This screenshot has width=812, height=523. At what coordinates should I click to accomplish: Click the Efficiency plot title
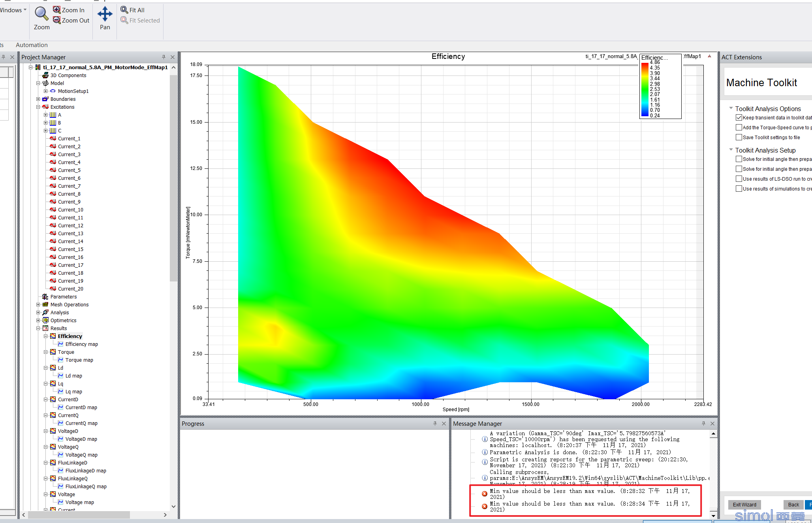click(448, 57)
